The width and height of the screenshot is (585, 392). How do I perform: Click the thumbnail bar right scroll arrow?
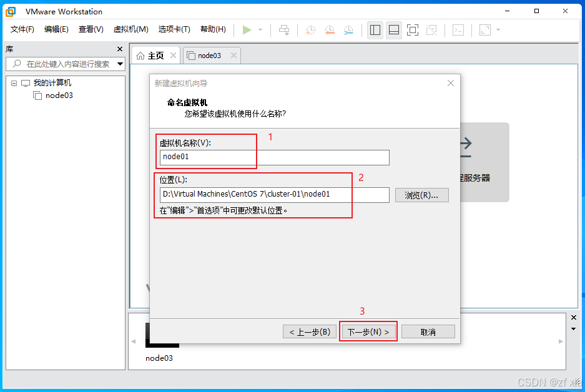click(561, 341)
